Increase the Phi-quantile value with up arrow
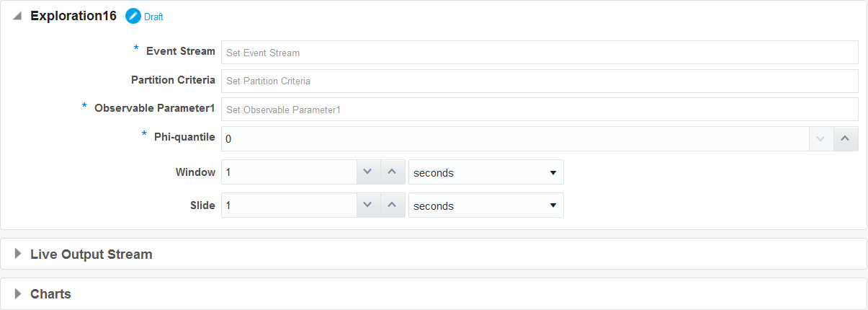 846,138
